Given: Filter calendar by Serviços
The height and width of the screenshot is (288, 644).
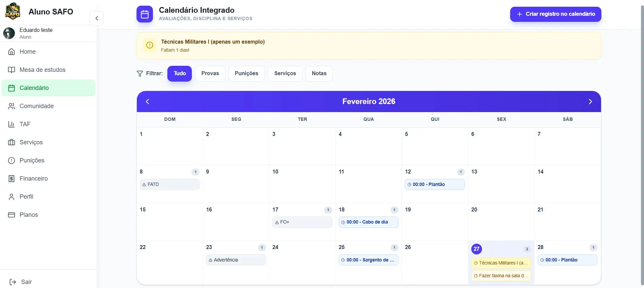Looking at the screenshot, I should coord(285,74).
